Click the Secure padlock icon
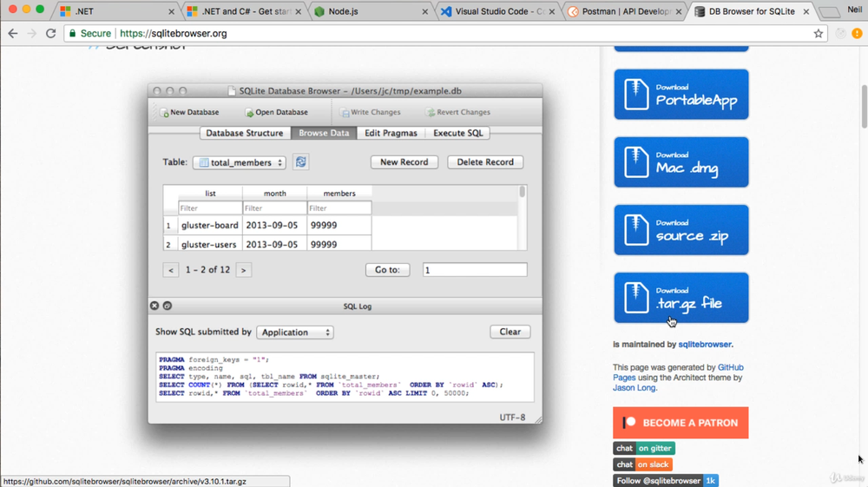This screenshot has height=487, width=868. (x=72, y=33)
